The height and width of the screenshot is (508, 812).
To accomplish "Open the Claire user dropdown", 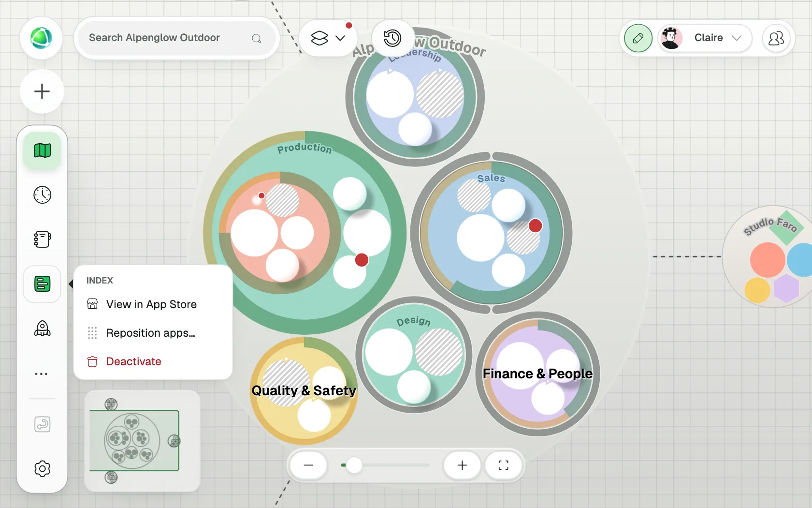I will (705, 38).
